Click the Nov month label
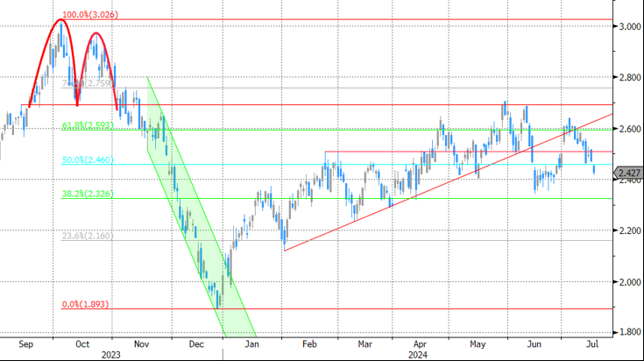644x361 pixels. coord(141,344)
